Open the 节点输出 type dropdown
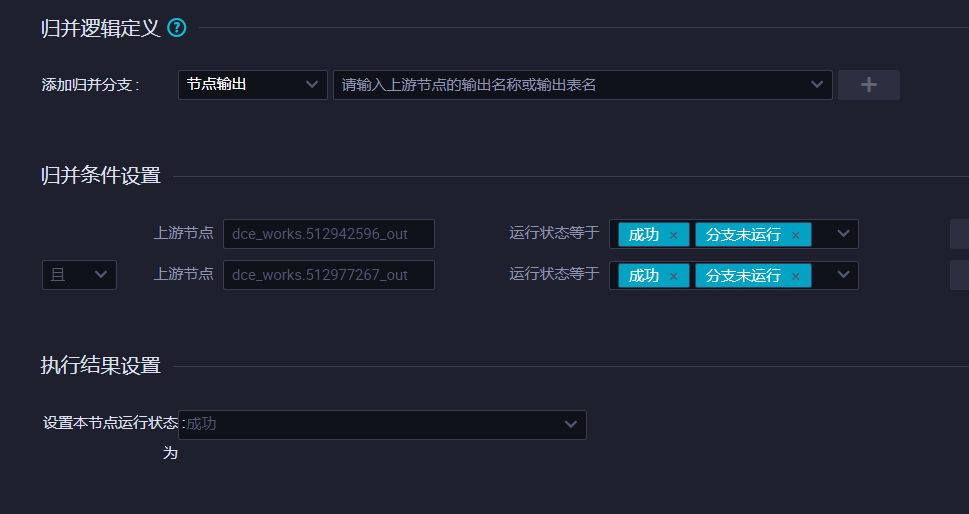Image resolution: width=969 pixels, height=514 pixels. 253,85
